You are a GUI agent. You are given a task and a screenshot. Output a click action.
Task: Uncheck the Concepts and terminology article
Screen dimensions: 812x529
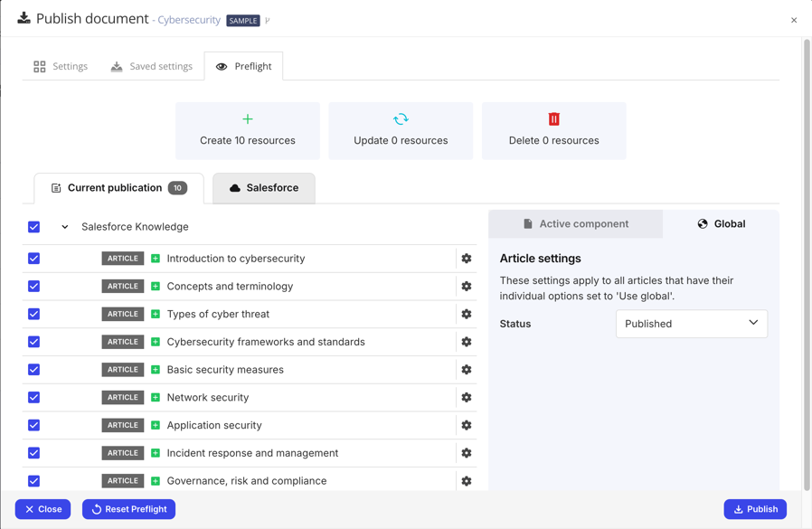point(33,286)
